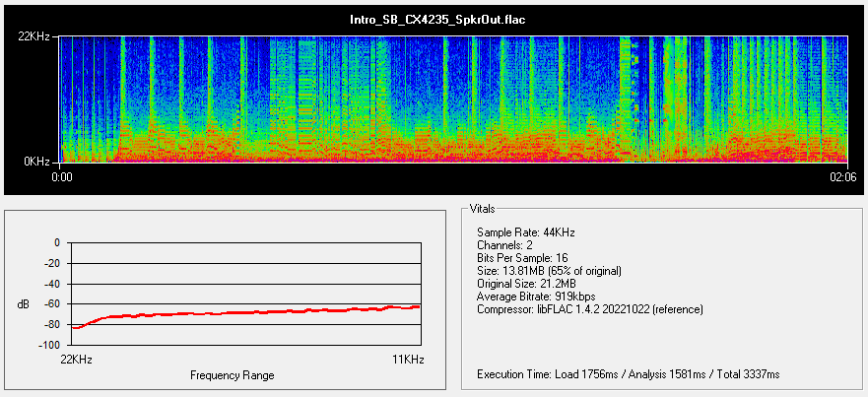Click the red frequency response curve
The image size is (868, 397).
click(x=246, y=313)
